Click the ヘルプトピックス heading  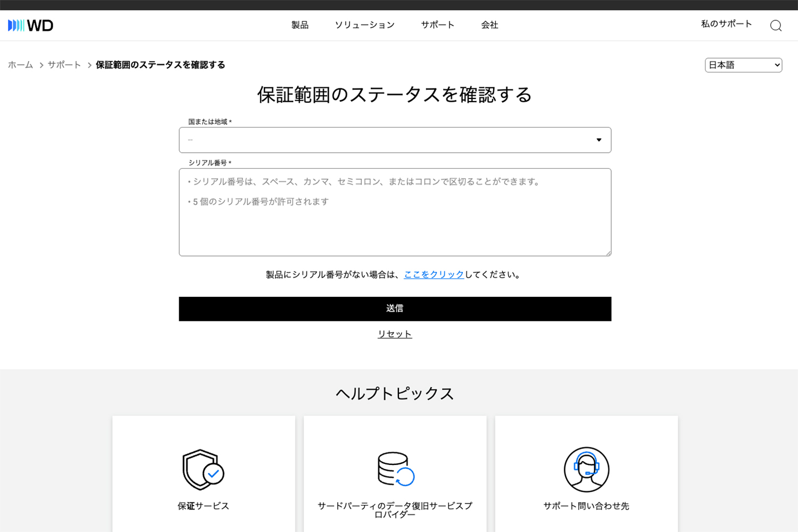coord(395,394)
